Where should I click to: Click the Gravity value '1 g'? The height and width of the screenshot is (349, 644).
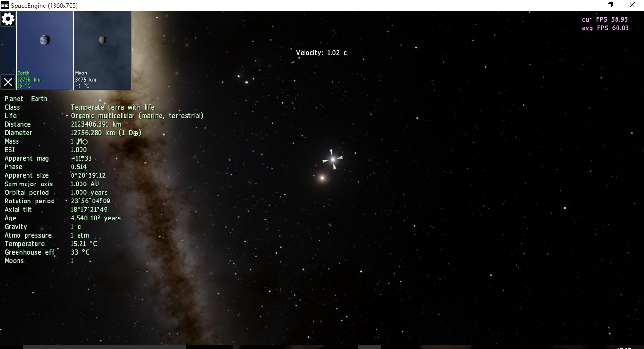tap(76, 227)
